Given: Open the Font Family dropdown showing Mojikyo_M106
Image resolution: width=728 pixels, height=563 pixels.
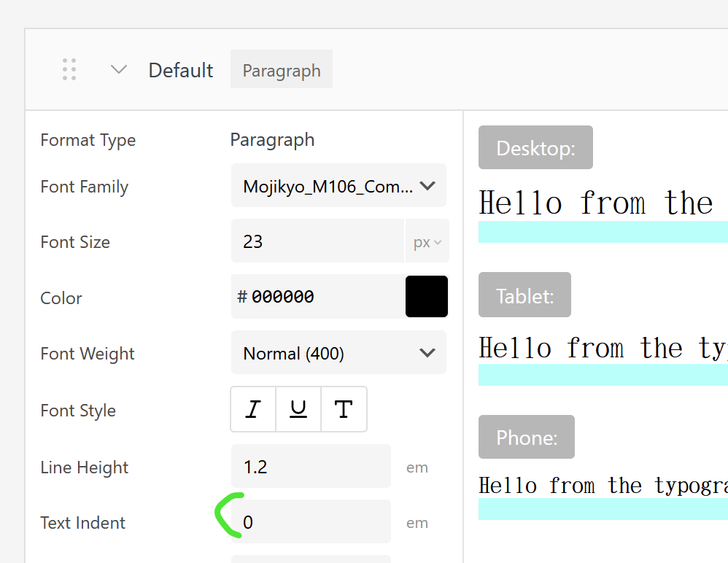Looking at the screenshot, I should point(338,185).
